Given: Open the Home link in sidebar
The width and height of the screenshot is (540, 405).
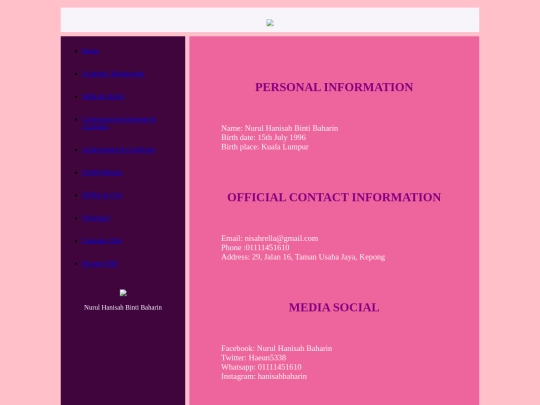Looking at the screenshot, I should 90,51.
